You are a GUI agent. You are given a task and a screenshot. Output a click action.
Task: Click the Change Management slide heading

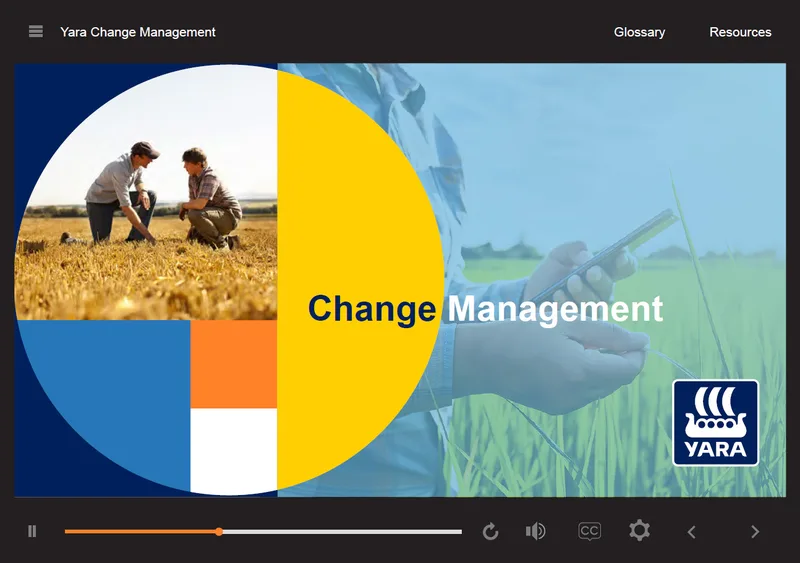tap(485, 309)
